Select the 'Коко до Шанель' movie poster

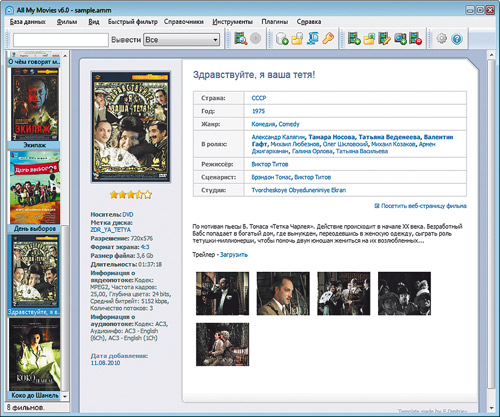coord(35,354)
